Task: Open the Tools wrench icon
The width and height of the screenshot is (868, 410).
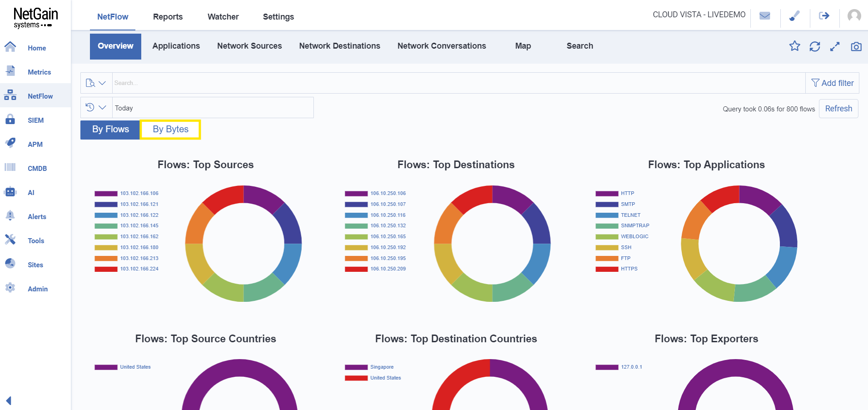Action: [x=10, y=240]
